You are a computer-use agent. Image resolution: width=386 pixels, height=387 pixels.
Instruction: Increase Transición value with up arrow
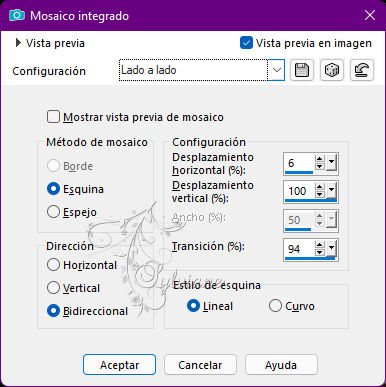point(319,245)
